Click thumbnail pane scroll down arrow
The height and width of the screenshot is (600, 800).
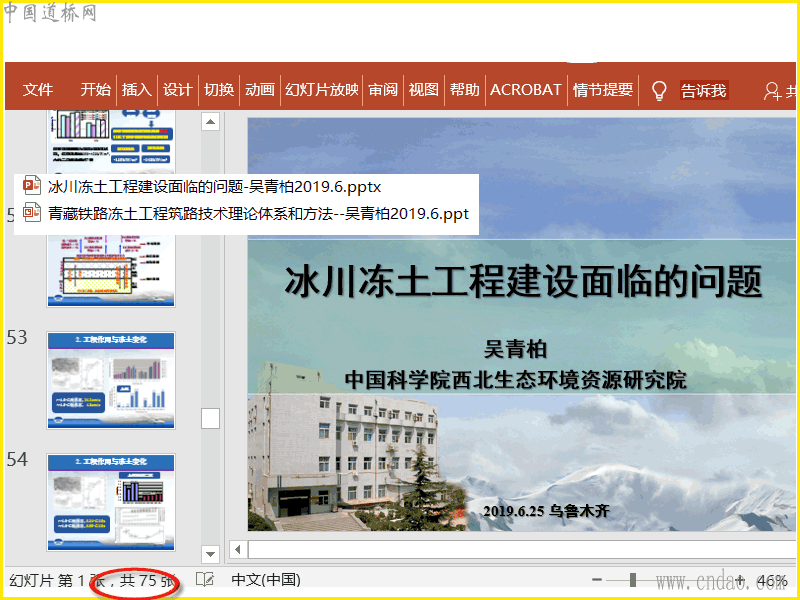coord(211,554)
